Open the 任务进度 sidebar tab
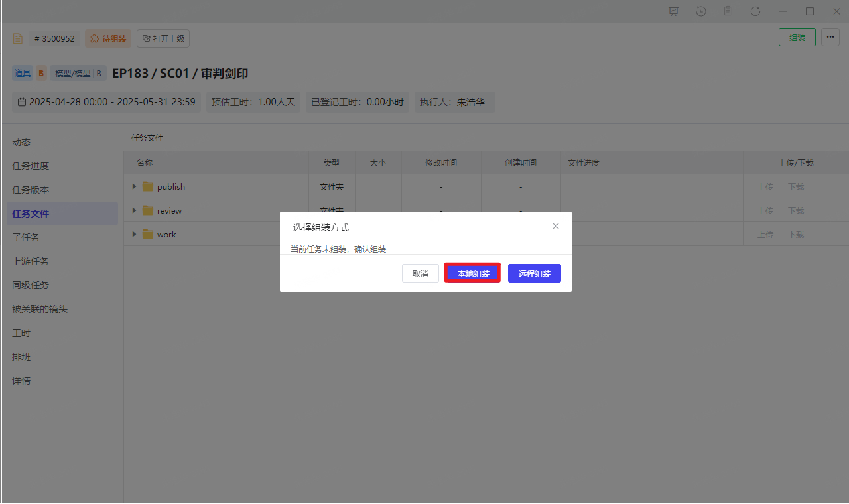This screenshot has height=504, width=849. coord(31,166)
